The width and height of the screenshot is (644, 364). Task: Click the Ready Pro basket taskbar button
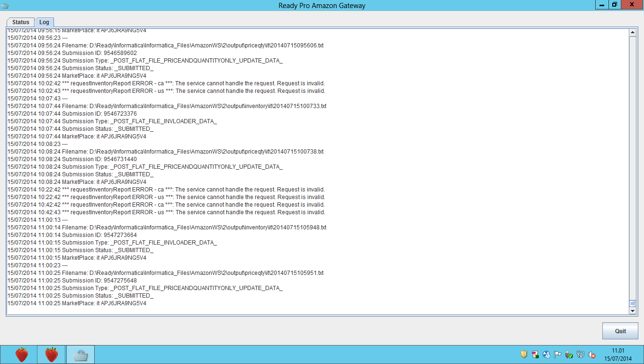[80, 355]
